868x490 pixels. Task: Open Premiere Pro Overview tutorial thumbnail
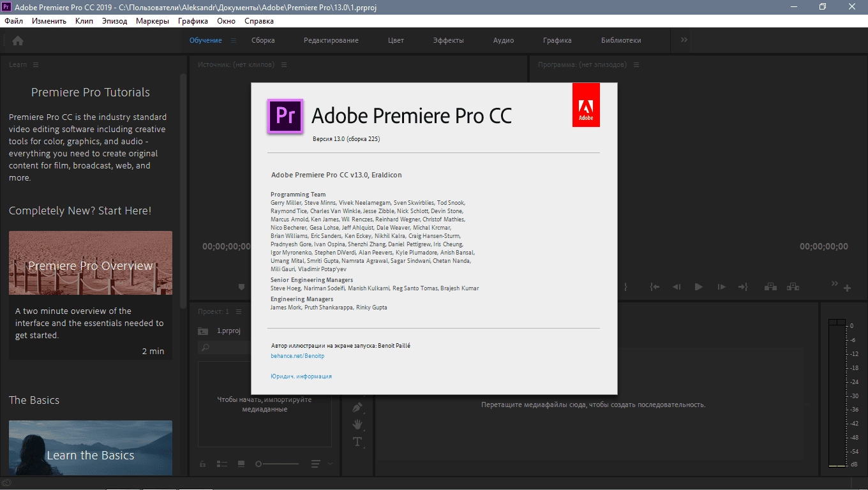click(x=91, y=263)
